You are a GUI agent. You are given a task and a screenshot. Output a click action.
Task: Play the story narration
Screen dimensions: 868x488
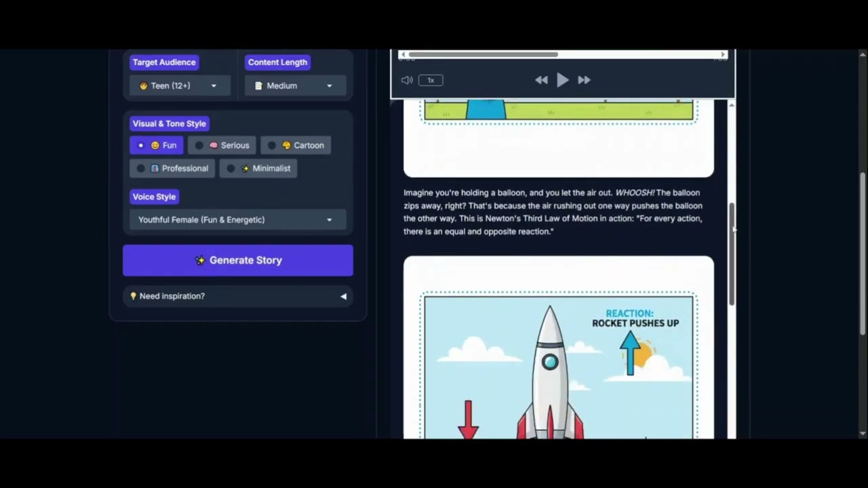pyautogui.click(x=563, y=80)
